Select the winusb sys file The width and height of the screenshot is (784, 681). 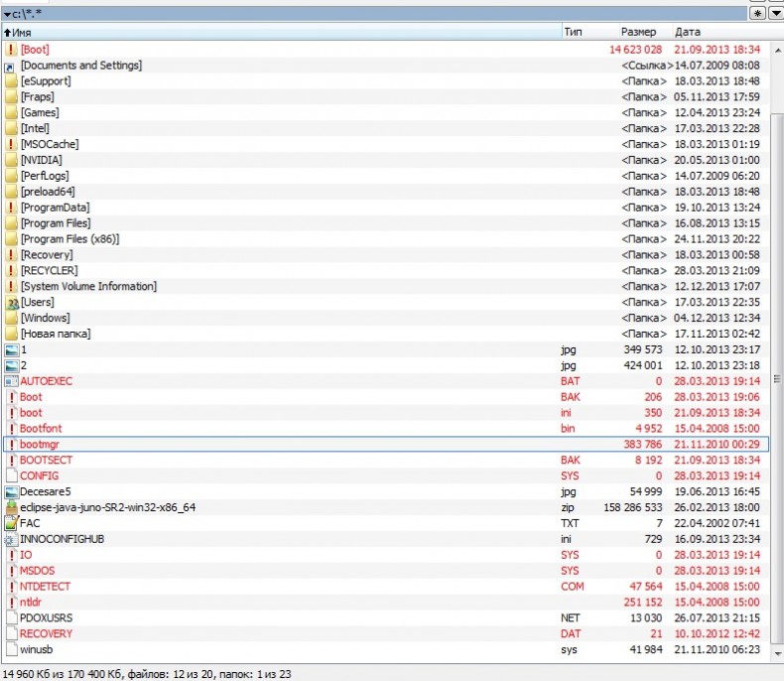pyautogui.click(x=36, y=649)
